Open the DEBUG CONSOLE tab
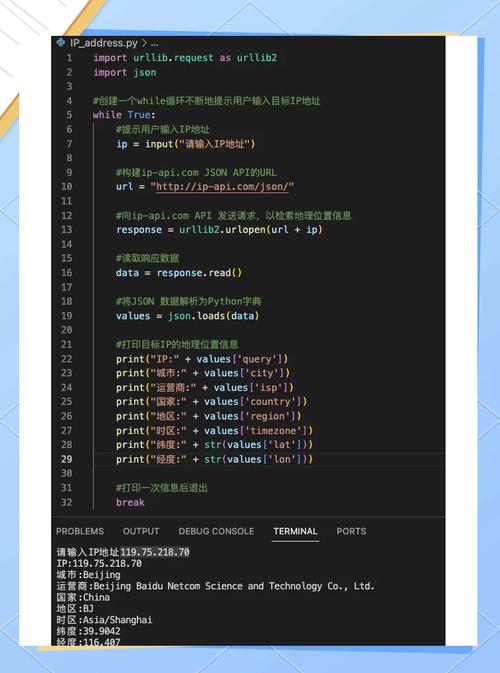 click(x=216, y=531)
